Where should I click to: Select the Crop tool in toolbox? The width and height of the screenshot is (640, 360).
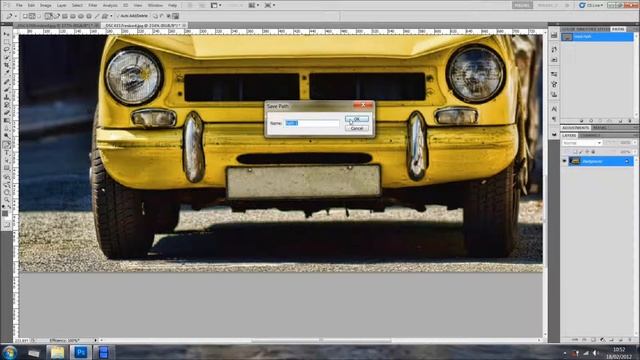point(7,65)
